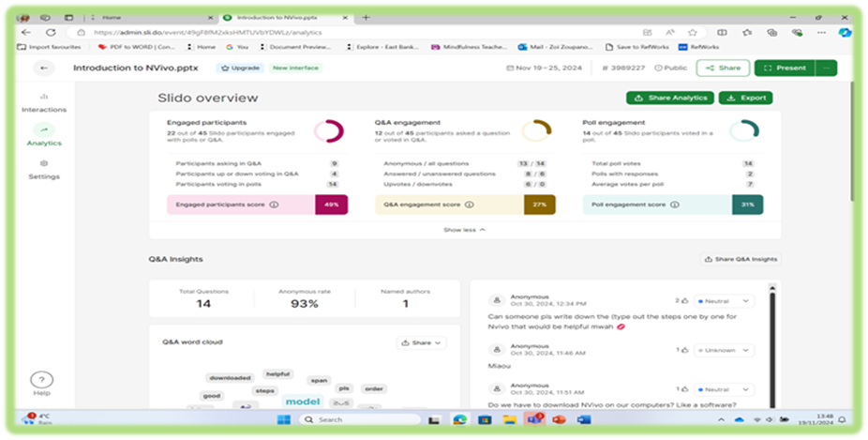Click the info icon beside Q&A engagement score
The width and height of the screenshot is (868, 440).
pyautogui.click(x=469, y=205)
